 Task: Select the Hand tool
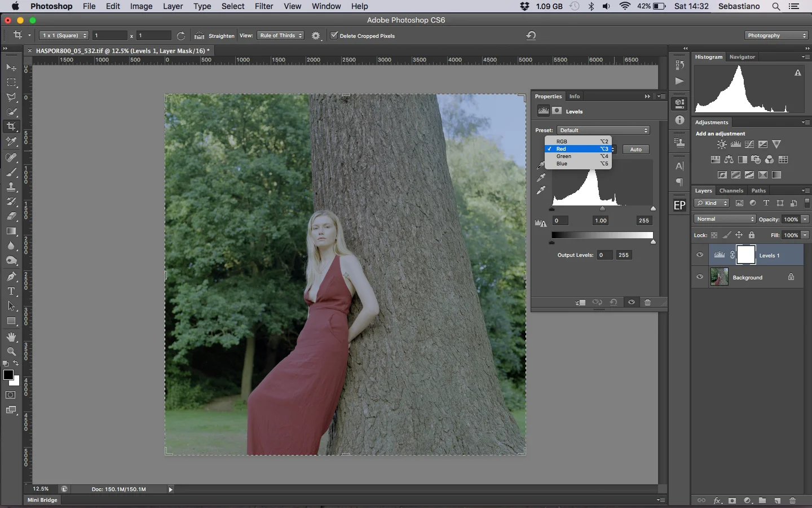point(11,337)
